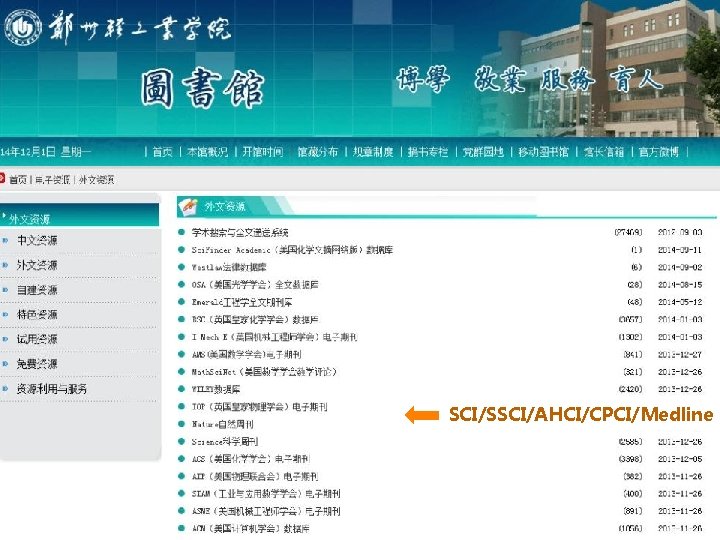Open 移动图书馆 in the navigation bar

543,152
